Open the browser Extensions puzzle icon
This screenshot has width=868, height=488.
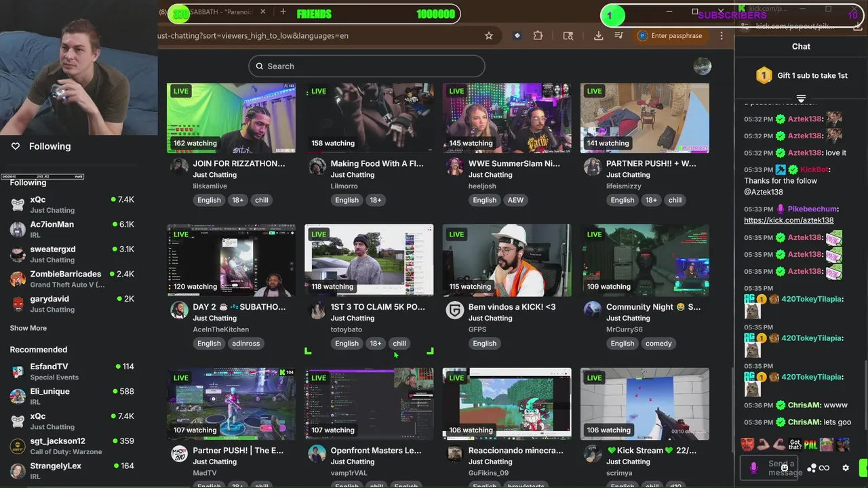click(x=538, y=36)
